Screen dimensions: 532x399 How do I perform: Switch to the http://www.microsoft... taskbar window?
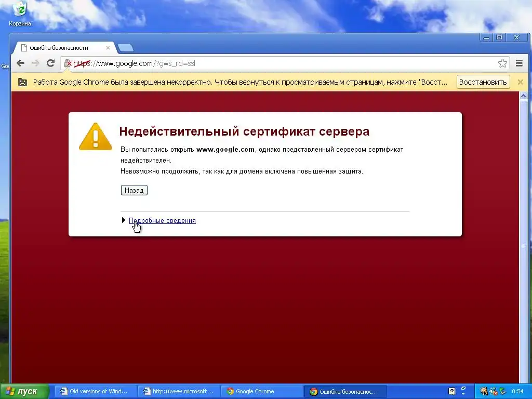[x=179, y=392]
